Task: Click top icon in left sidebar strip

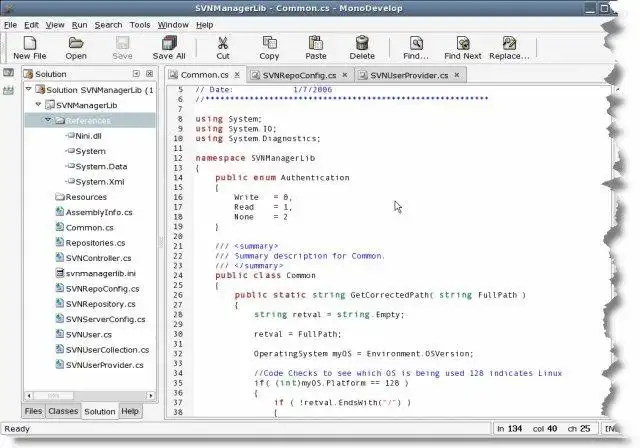Action: coord(8,73)
